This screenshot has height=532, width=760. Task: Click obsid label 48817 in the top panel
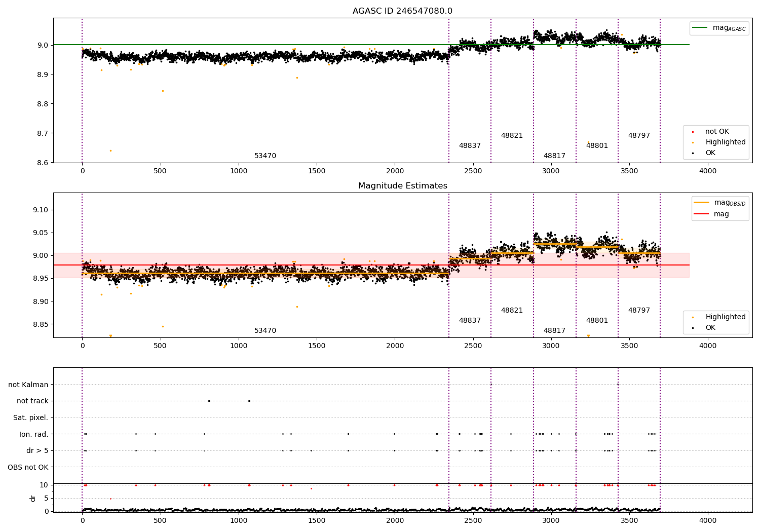click(x=554, y=156)
